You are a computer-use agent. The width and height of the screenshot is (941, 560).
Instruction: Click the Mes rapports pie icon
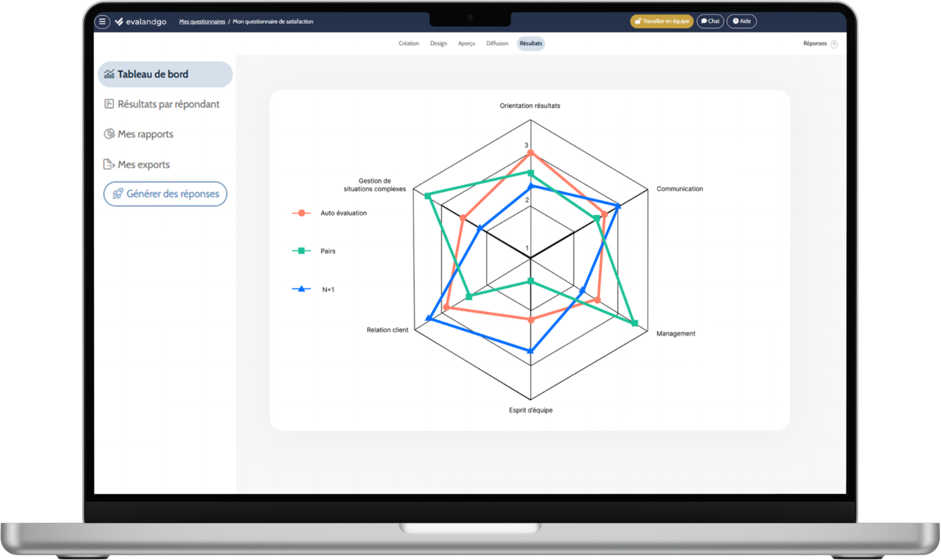click(x=109, y=134)
